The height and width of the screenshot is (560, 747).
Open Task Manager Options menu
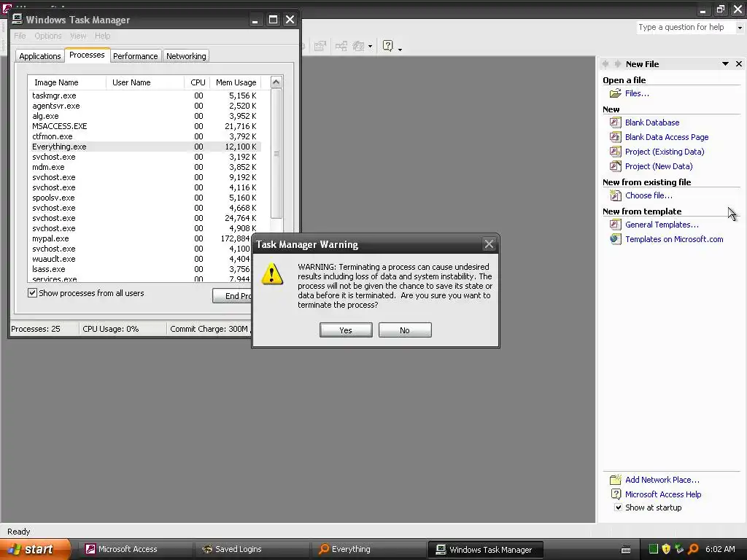click(47, 36)
